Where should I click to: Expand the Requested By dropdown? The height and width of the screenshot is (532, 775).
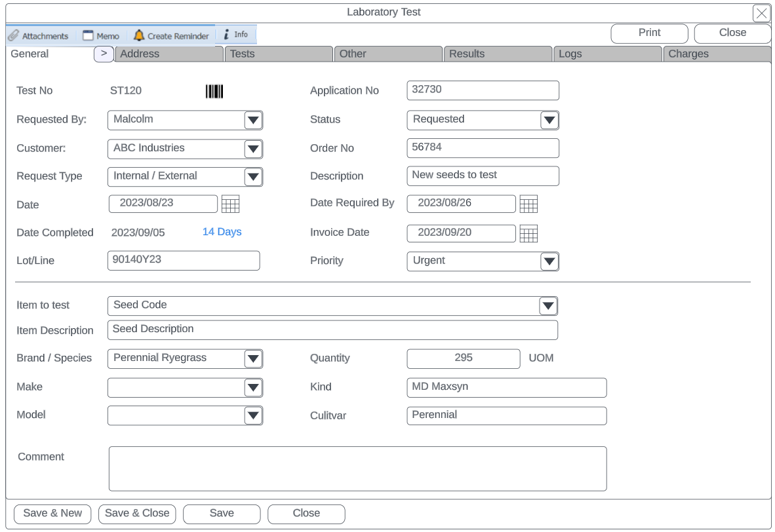[253, 120]
